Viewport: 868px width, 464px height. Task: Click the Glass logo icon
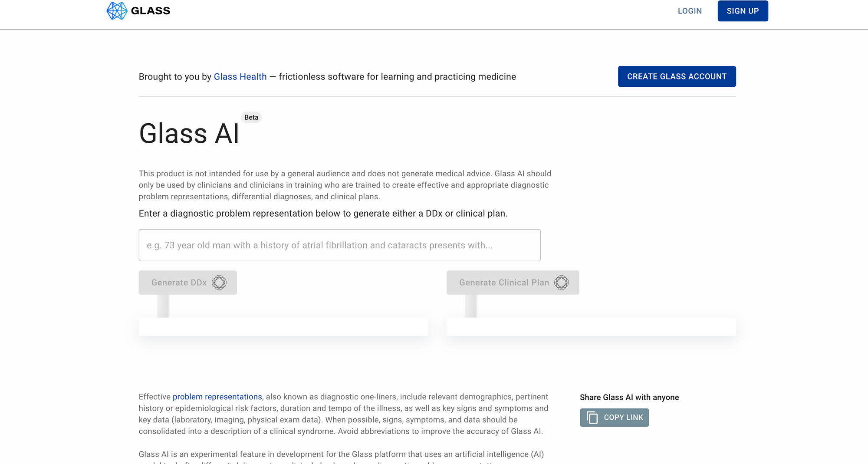(117, 11)
